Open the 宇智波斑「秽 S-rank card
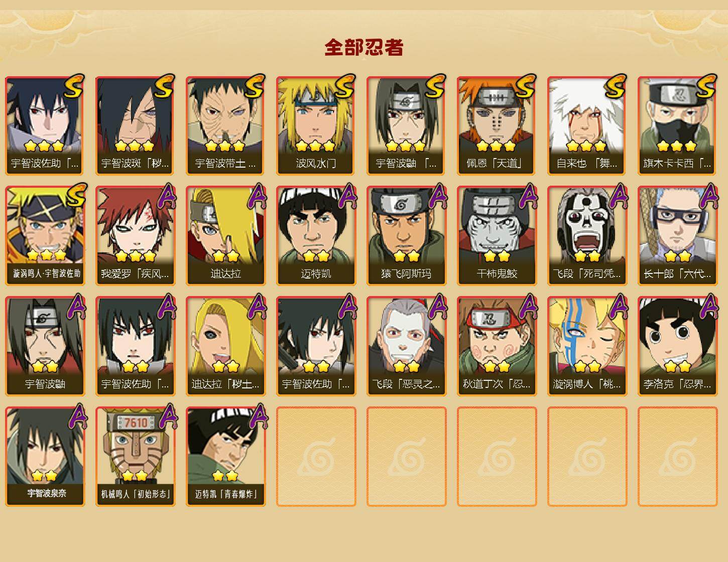 [x=135, y=125]
